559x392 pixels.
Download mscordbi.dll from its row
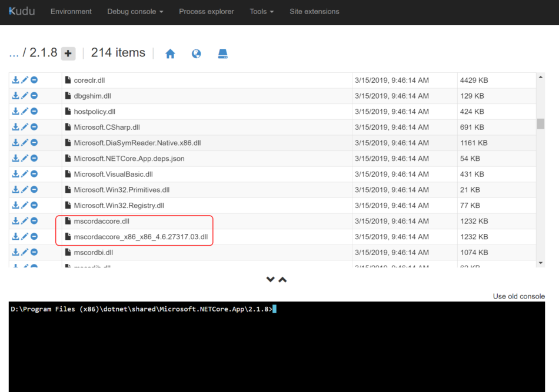coord(15,252)
